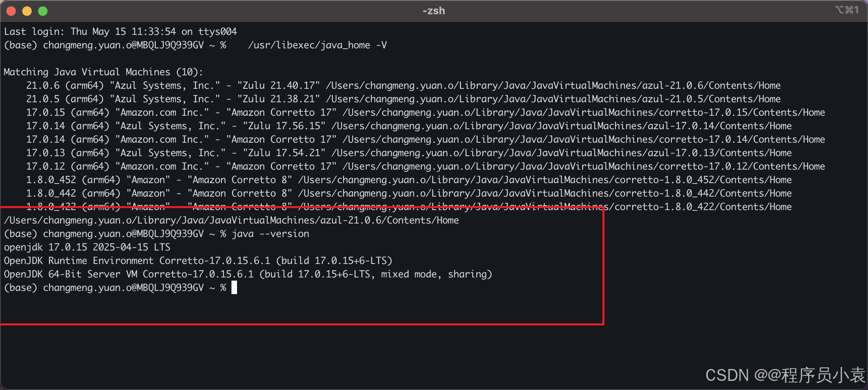Screen dimensions: 868x390
Task: Click the 'openjdk 17.0.15 2025-04-15 LTS' line
Action: 87,247
